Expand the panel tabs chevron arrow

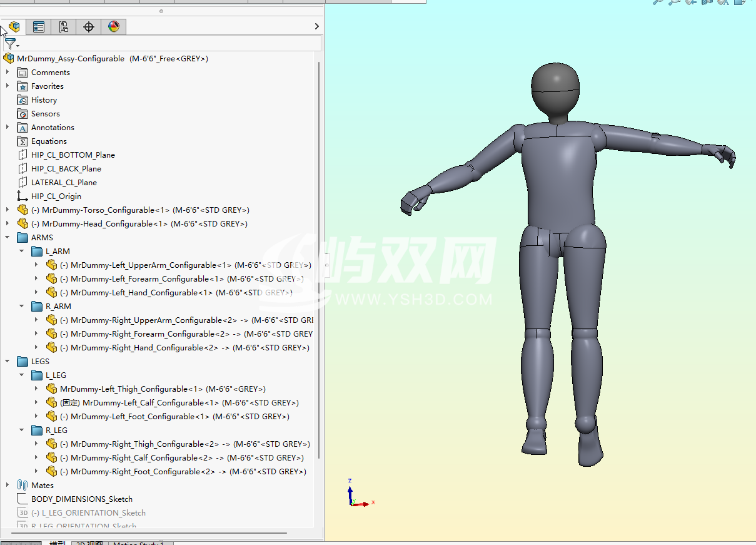[316, 26]
